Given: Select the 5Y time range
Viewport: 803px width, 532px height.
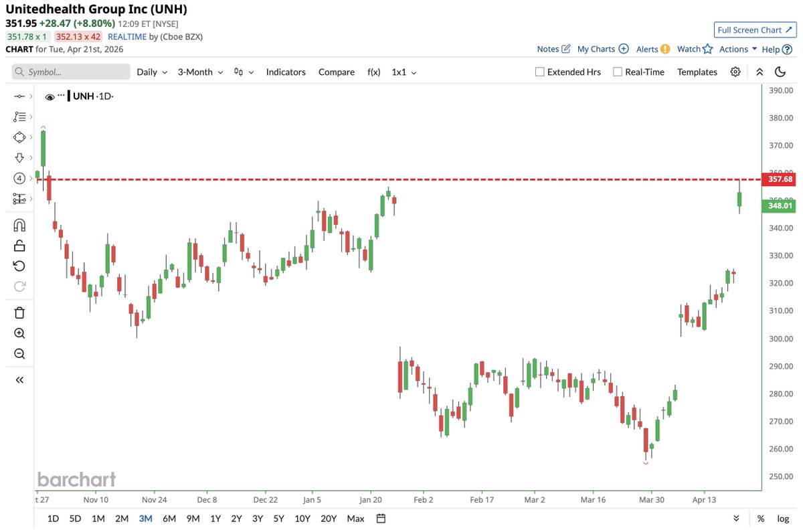Looking at the screenshot, I should pos(278,519).
